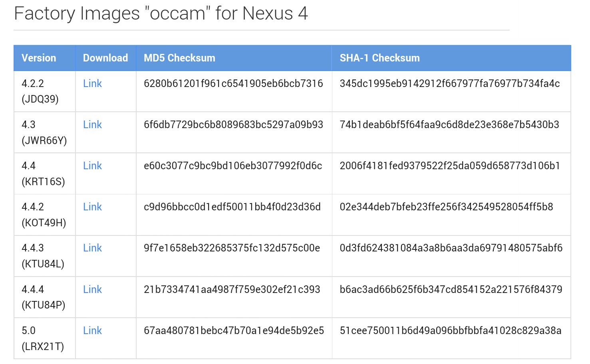Screen dimensions: 590x364
Task: Click the SHA-1 checksum starting with 02e344deb
Action: (446, 207)
